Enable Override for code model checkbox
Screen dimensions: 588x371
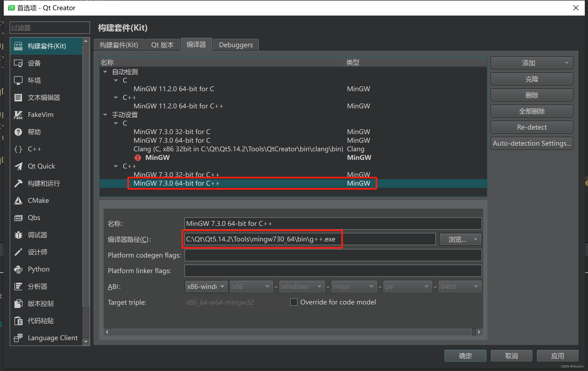[294, 302]
